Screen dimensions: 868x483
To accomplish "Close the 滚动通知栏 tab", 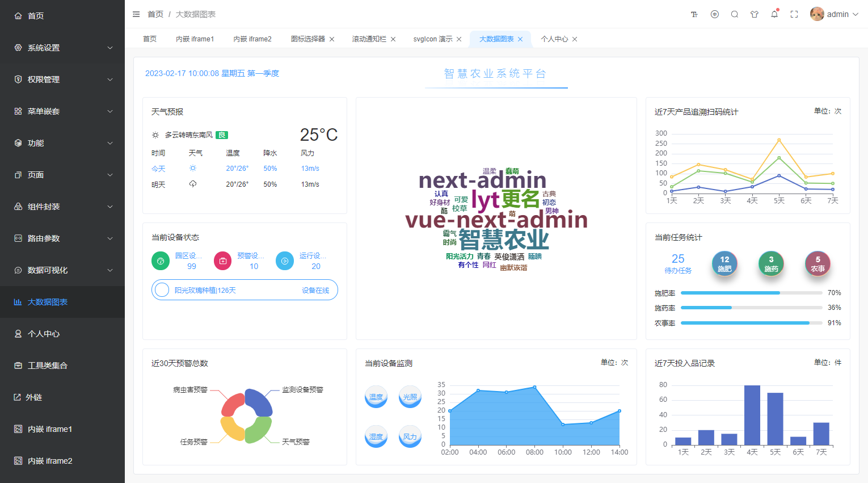I will (x=393, y=39).
